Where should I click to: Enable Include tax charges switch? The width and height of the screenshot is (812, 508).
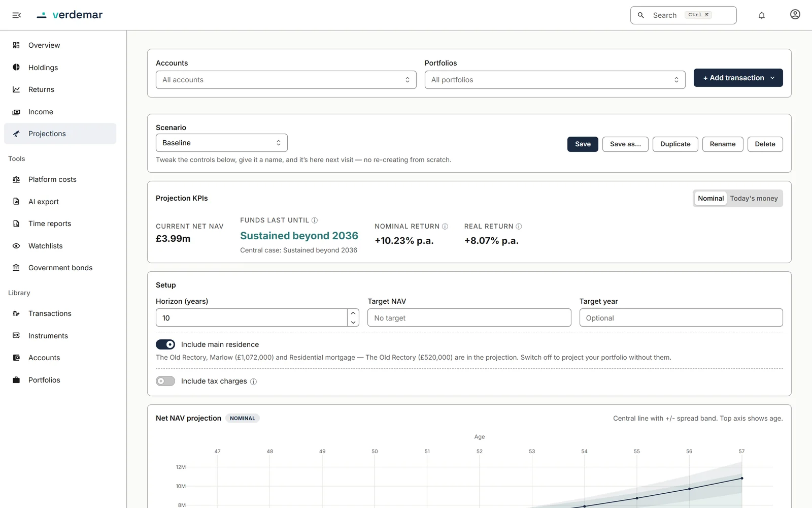(165, 381)
